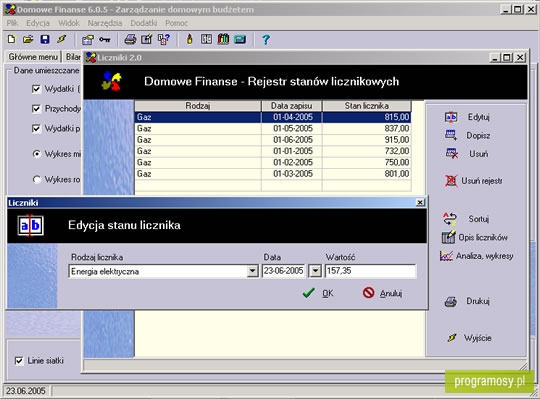Open the Data calendar dropdown arrow
The image size is (540, 399).
(x=315, y=271)
